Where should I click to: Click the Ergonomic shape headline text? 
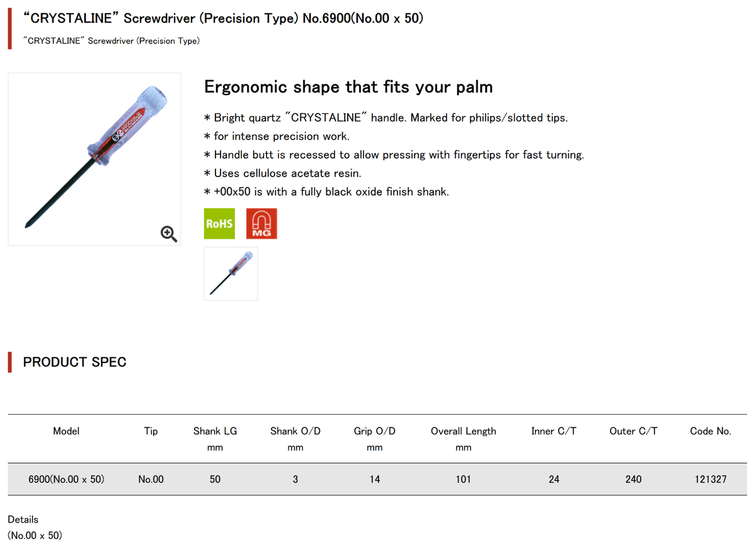(x=348, y=87)
